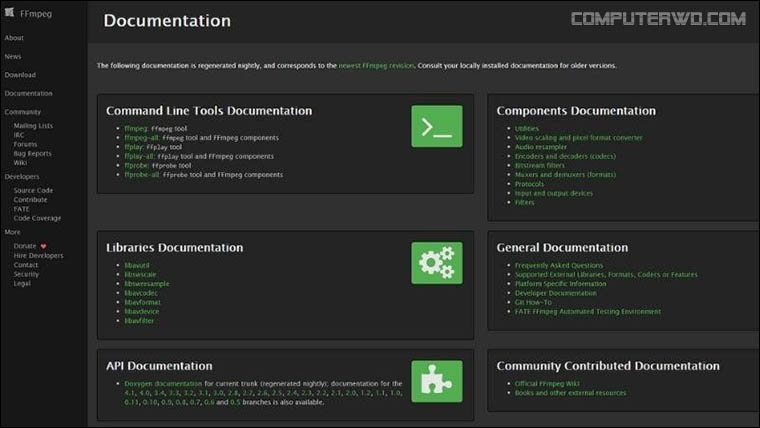Open the Utilities components link
The width and height of the screenshot is (760, 428).
526,128
